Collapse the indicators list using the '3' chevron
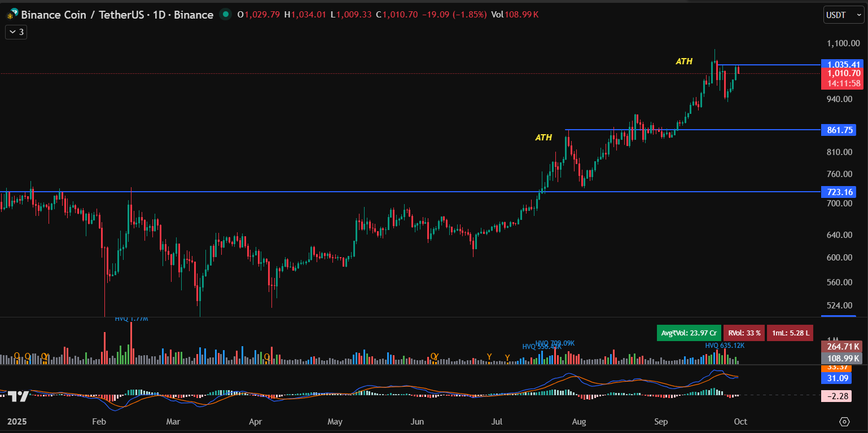The image size is (868, 433). coord(16,32)
